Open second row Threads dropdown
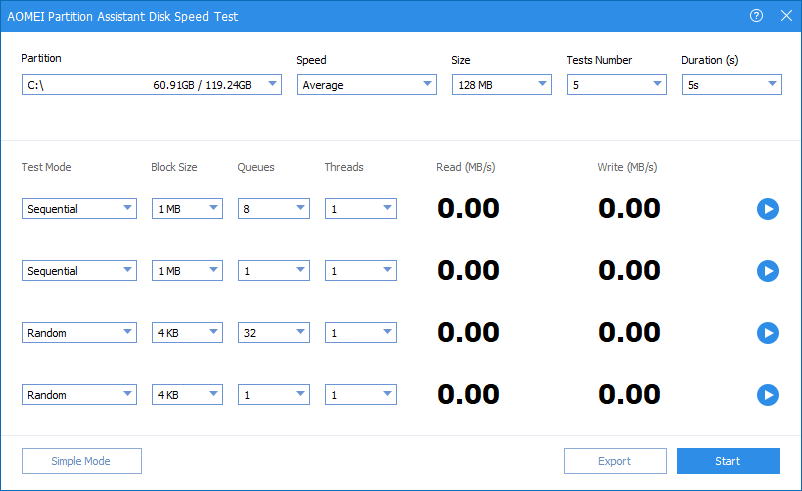802x491 pixels. click(361, 271)
